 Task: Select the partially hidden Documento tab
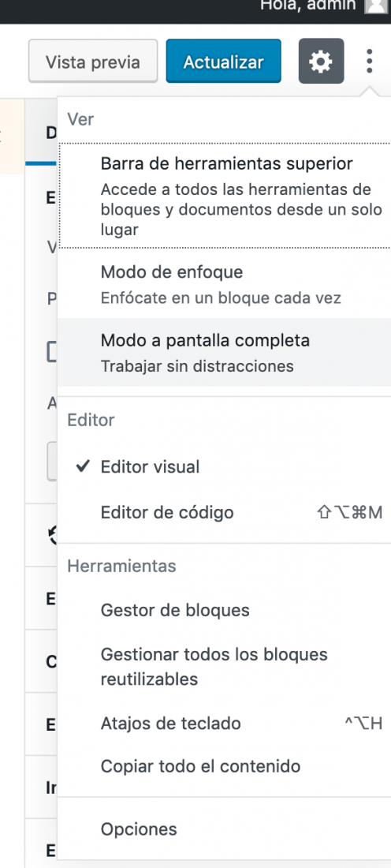pos(51,133)
